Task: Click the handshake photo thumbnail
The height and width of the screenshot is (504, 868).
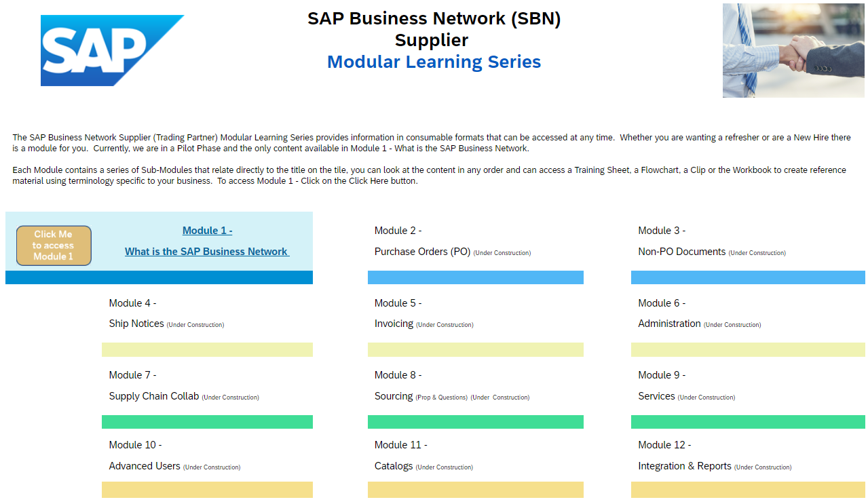Action: click(793, 50)
